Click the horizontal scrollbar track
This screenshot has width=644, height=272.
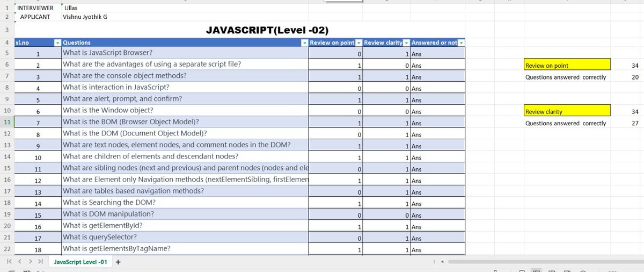pos(545,262)
